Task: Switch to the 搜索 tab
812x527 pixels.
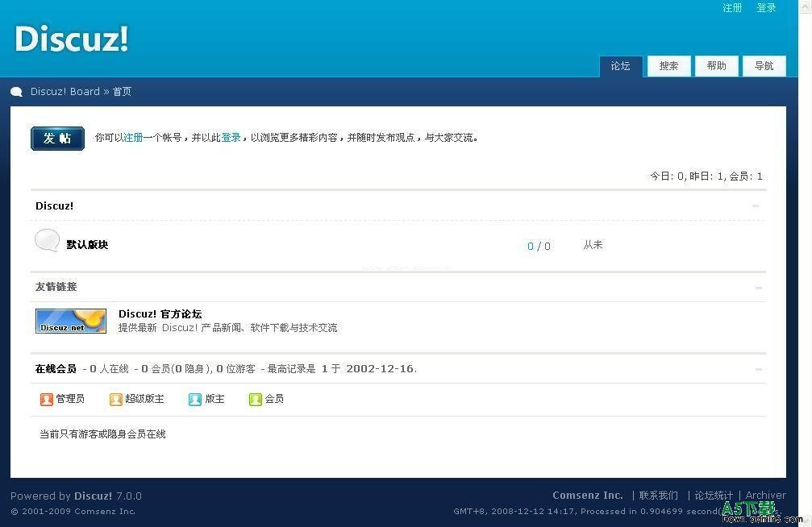Action: point(668,66)
